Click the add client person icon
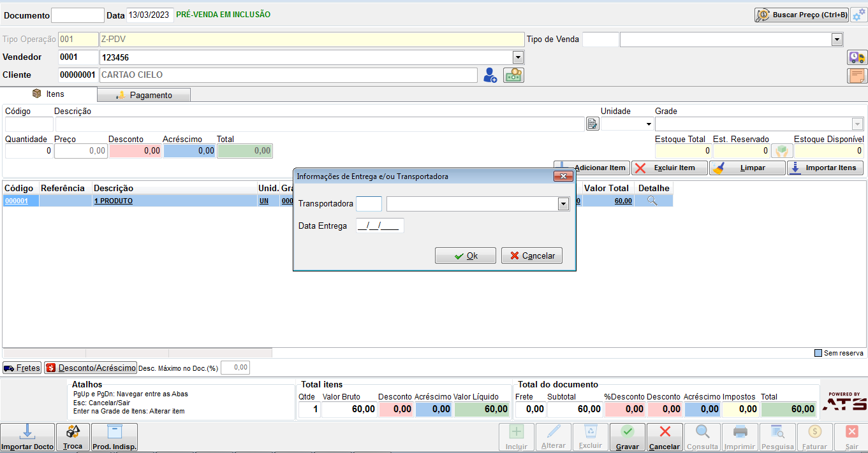Image resolution: width=868 pixels, height=453 pixels. pyautogui.click(x=490, y=75)
